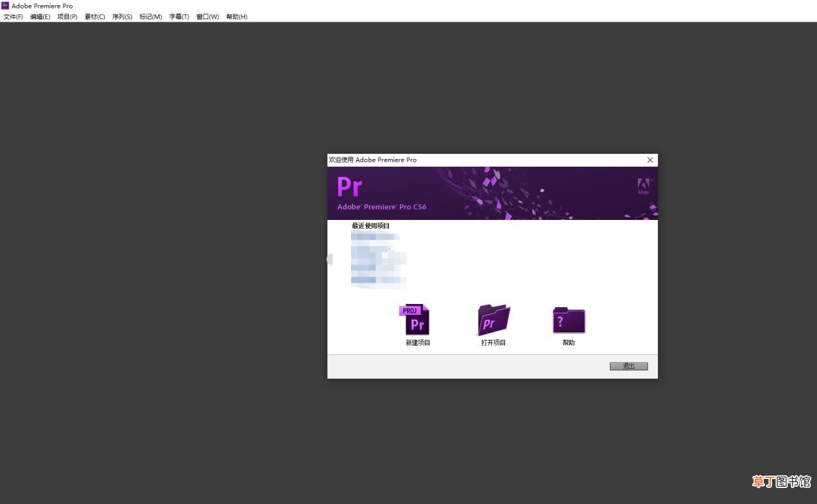Open the 窗口(W) menu

point(207,17)
